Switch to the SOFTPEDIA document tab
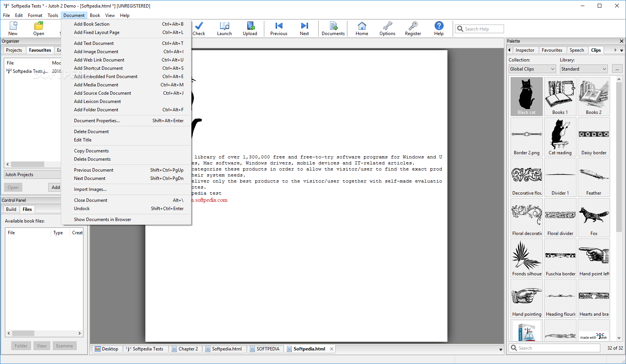 (264, 349)
